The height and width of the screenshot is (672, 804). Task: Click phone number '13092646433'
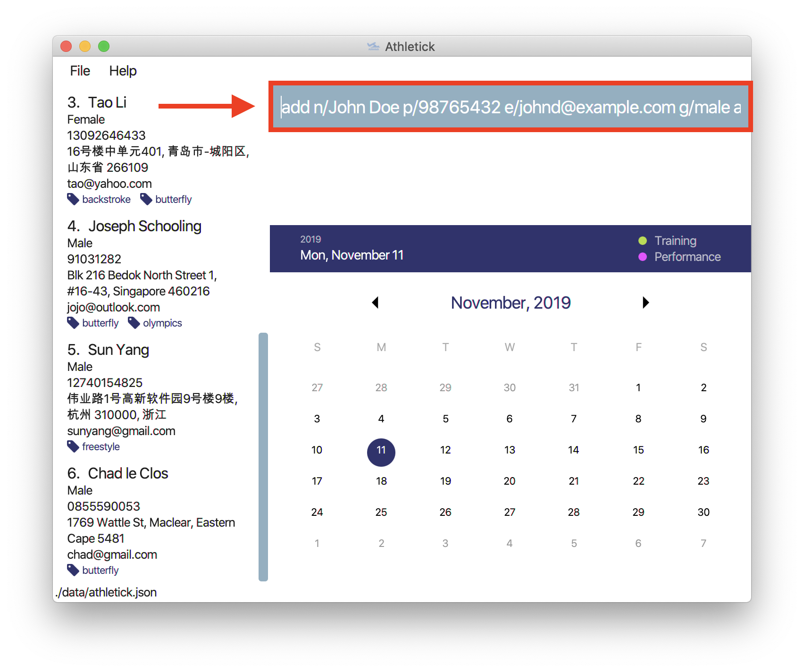(106, 135)
